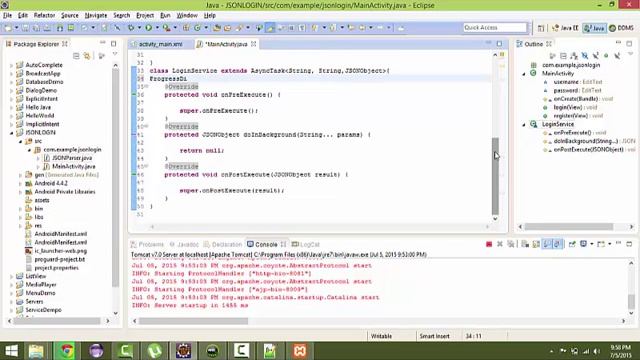Select the Declaration tab

(223, 244)
